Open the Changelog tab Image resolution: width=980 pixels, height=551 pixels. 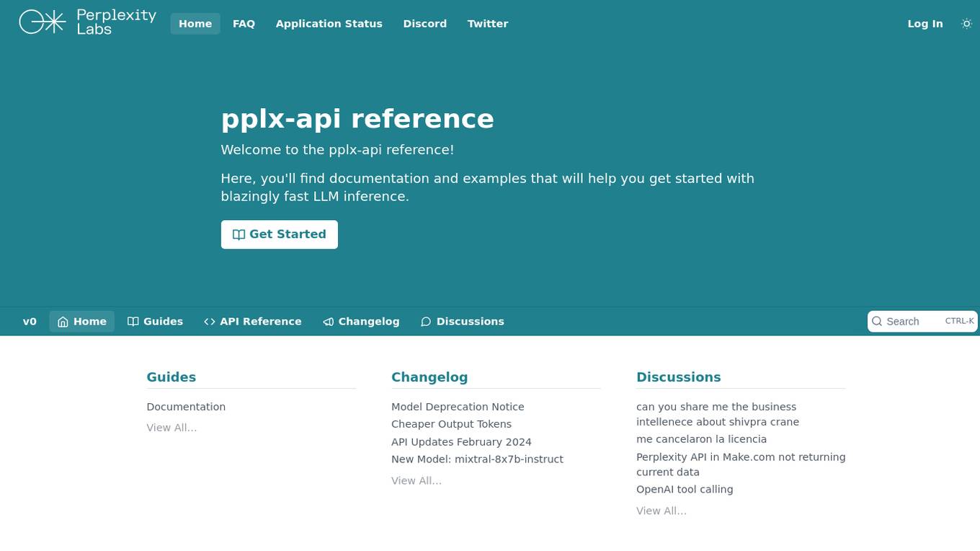(361, 322)
